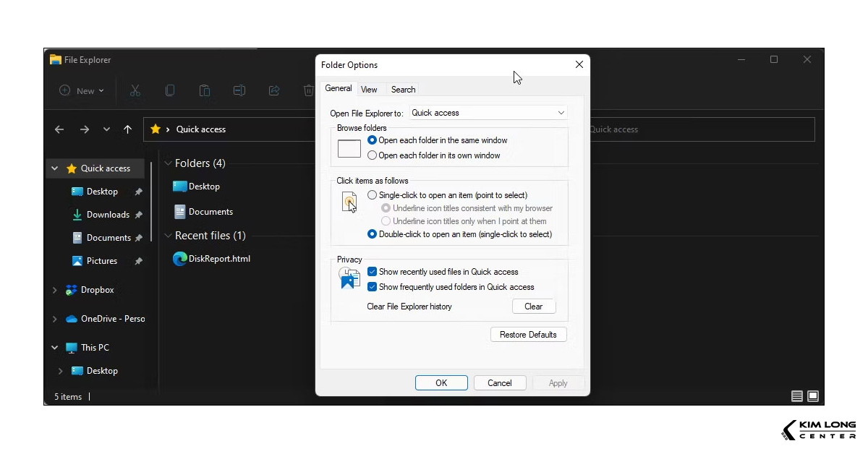868x454 pixels.
Task: Collapse the Recent files section
Action: tap(168, 235)
